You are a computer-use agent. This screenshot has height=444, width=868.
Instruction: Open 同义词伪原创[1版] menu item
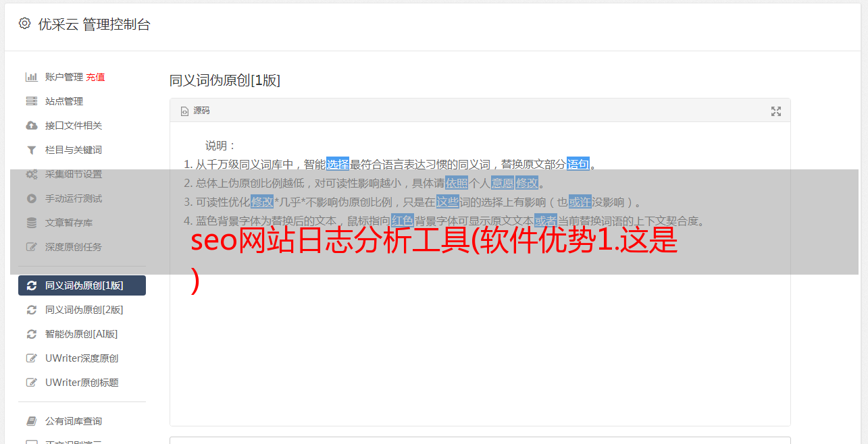pos(82,285)
